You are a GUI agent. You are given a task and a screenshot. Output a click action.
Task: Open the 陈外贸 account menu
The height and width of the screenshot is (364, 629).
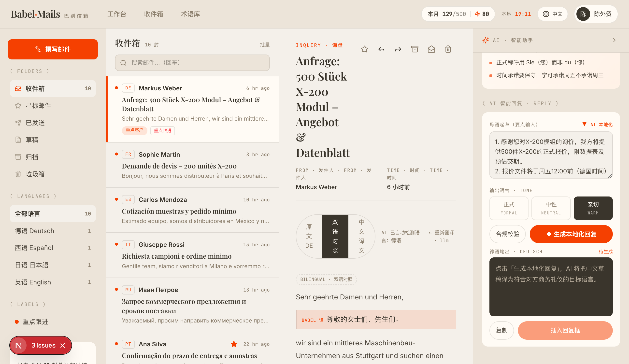pos(596,14)
